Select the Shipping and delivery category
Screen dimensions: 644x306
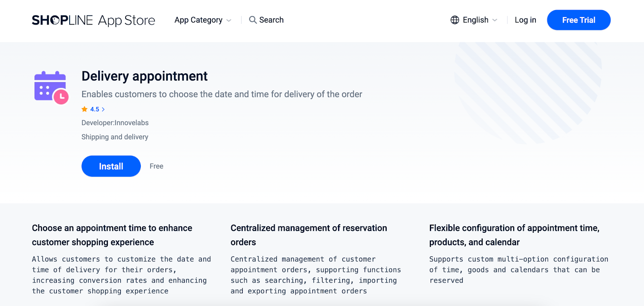point(115,137)
